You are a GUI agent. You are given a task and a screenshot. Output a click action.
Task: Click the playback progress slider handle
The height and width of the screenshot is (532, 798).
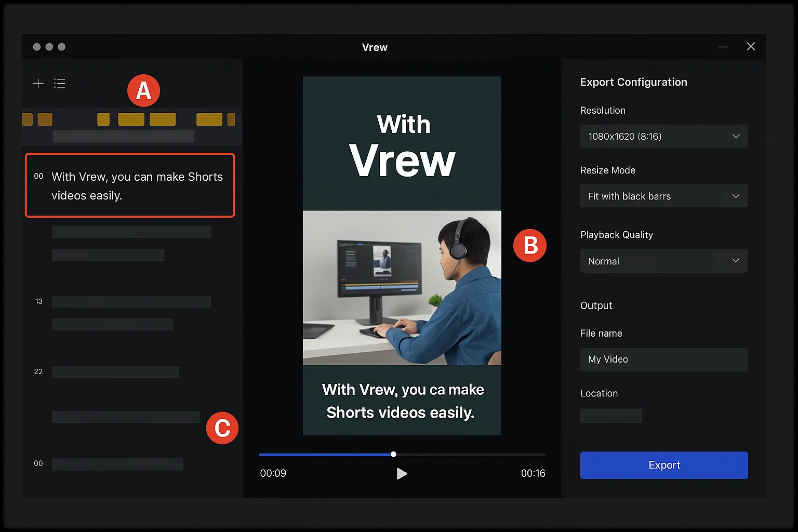tap(393, 454)
